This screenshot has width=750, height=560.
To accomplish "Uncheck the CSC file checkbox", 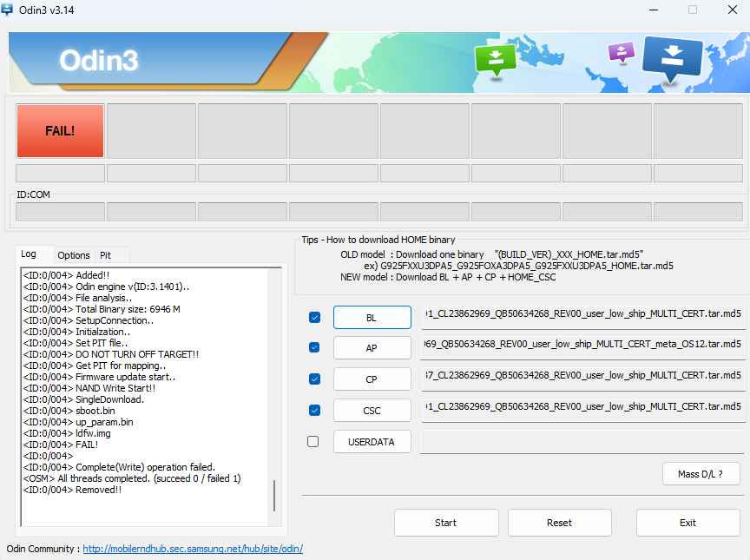I will point(314,411).
